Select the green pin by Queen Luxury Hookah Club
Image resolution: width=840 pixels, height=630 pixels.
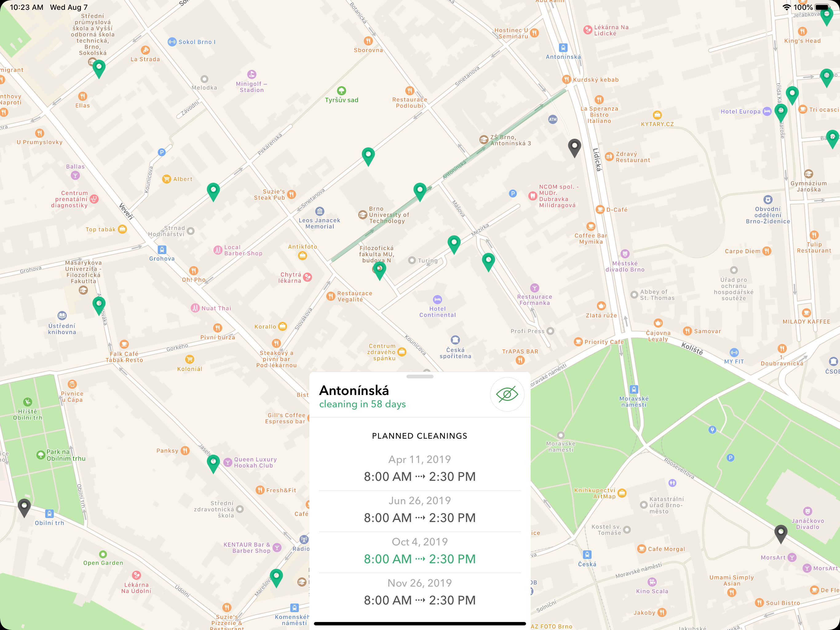click(x=213, y=464)
